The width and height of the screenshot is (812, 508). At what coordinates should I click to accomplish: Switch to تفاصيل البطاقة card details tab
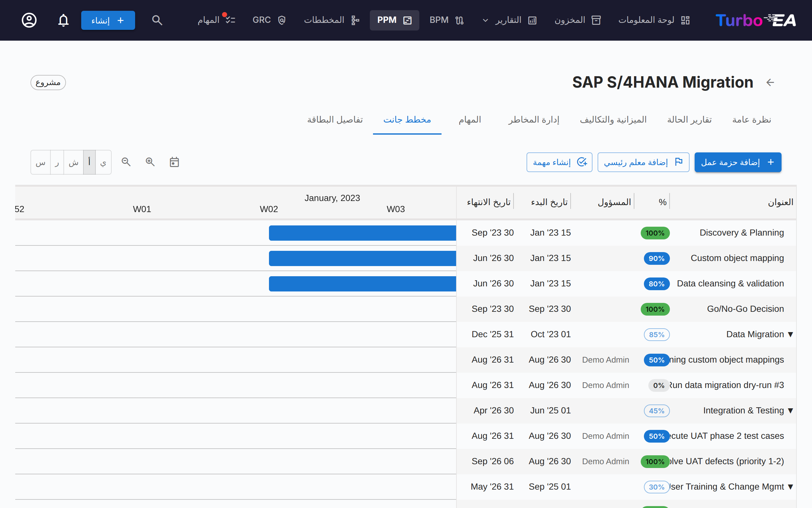(x=335, y=120)
